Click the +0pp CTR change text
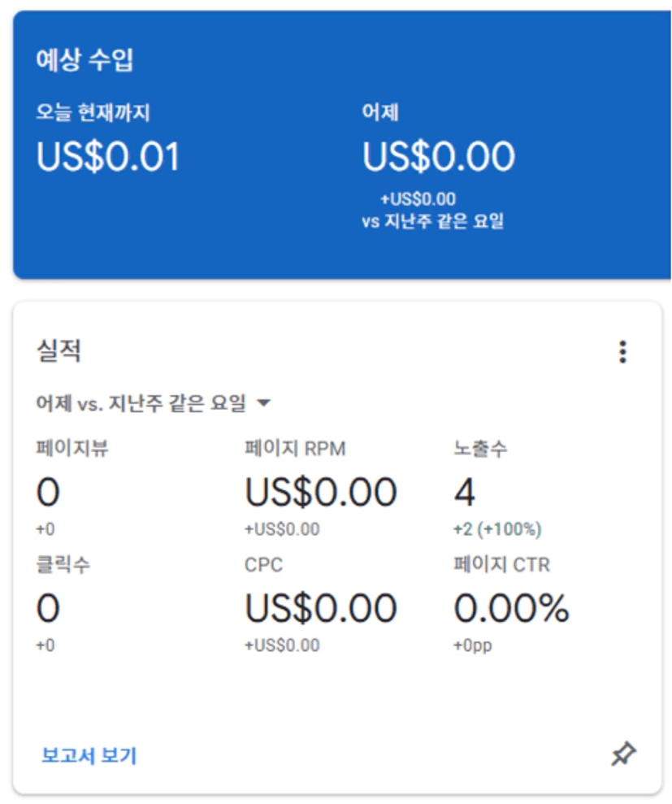 [x=472, y=646]
